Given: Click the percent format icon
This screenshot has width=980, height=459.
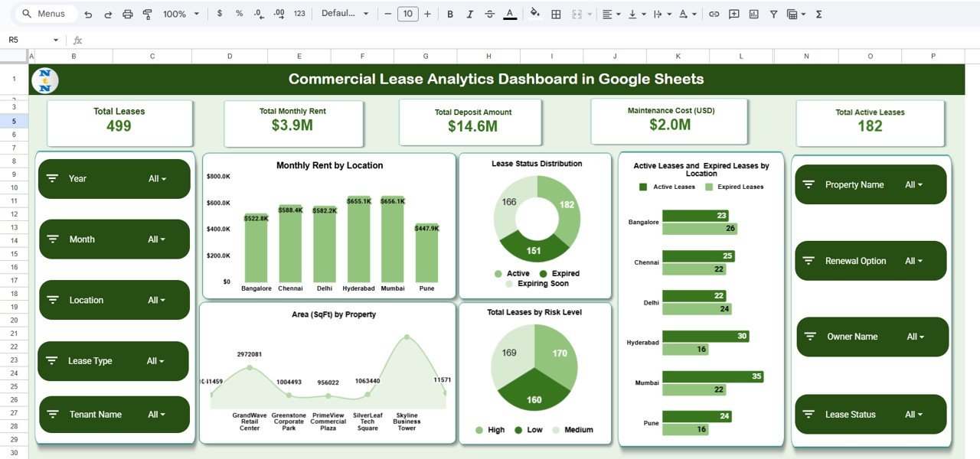Looking at the screenshot, I should (x=239, y=14).
